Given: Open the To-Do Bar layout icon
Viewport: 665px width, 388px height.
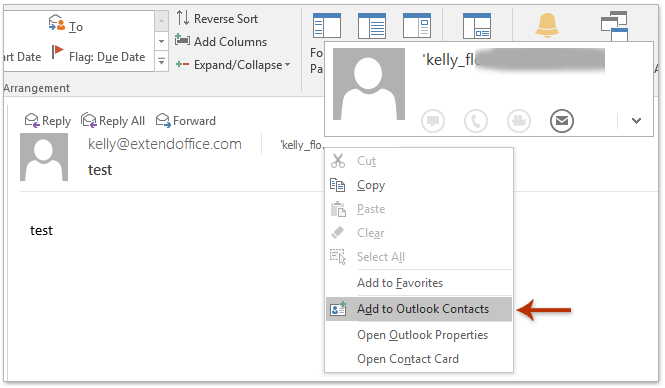Looking at the screenshot, I should click(x=417, y=26).
